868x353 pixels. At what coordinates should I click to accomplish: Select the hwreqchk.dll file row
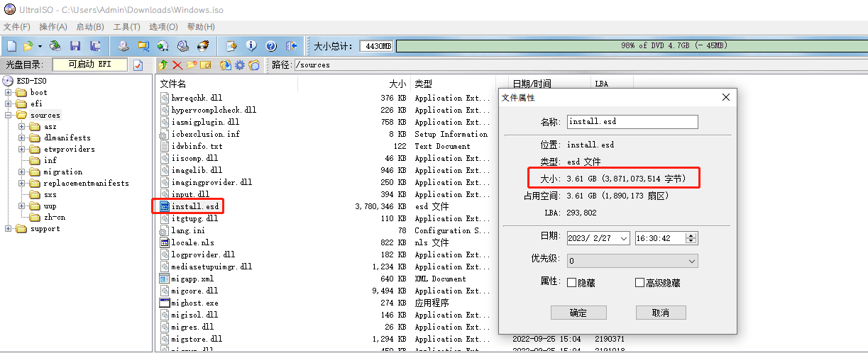coord(324,98)
